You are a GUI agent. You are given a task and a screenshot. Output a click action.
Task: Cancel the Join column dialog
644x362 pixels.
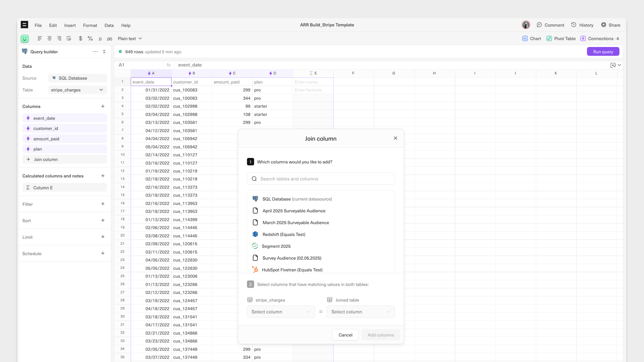[x=345, y=335]
